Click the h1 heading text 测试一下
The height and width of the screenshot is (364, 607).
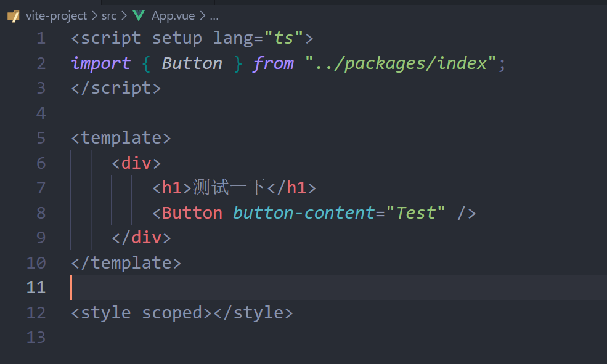229,188
